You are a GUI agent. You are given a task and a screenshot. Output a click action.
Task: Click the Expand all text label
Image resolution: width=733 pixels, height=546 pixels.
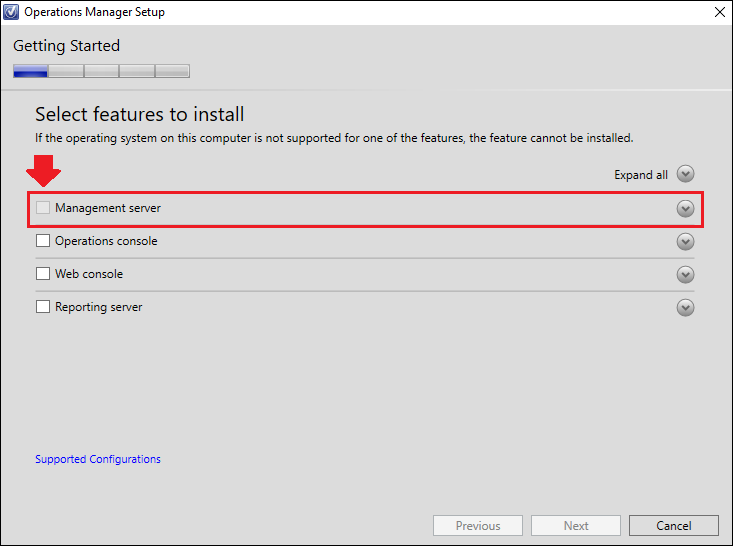640,175
